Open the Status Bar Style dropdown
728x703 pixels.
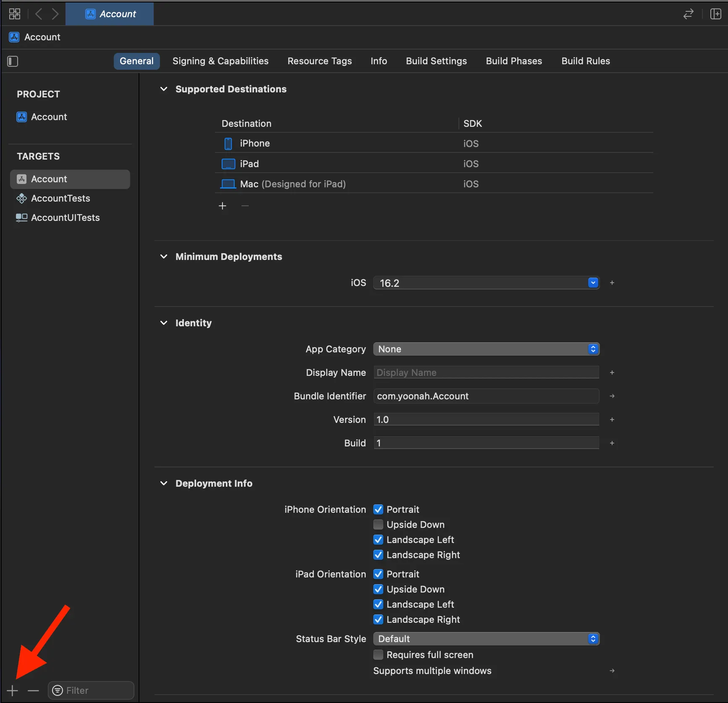(x=486, y=639)
